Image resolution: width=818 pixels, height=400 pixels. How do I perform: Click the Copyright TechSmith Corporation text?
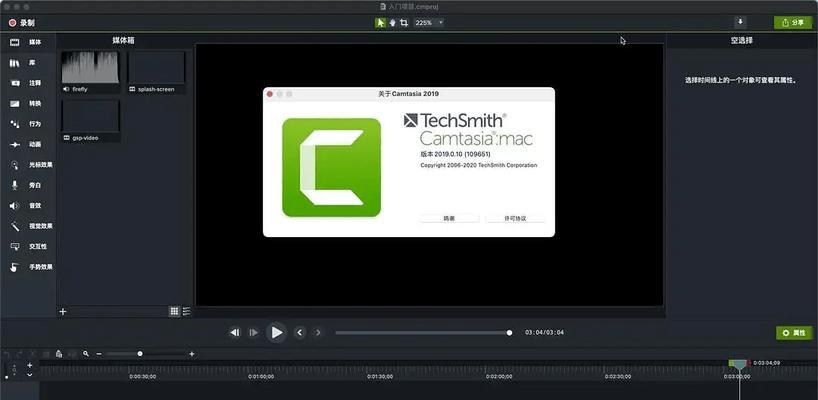[478, 165]
